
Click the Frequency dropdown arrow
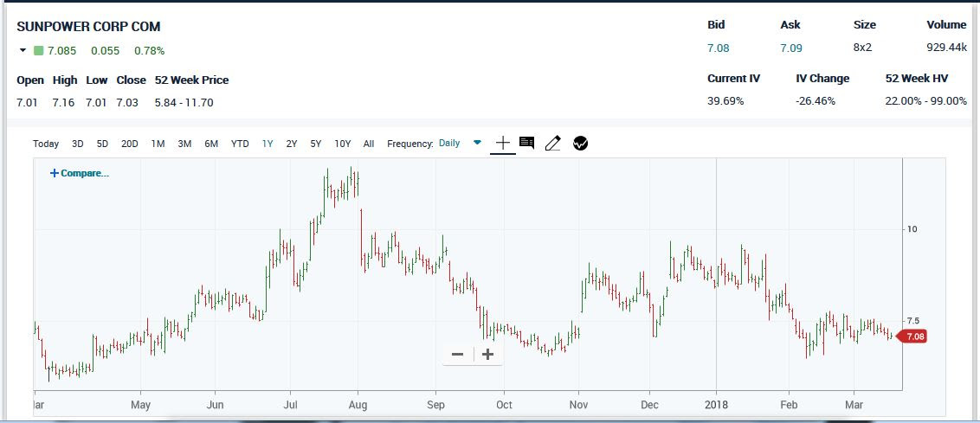point(478,143)
